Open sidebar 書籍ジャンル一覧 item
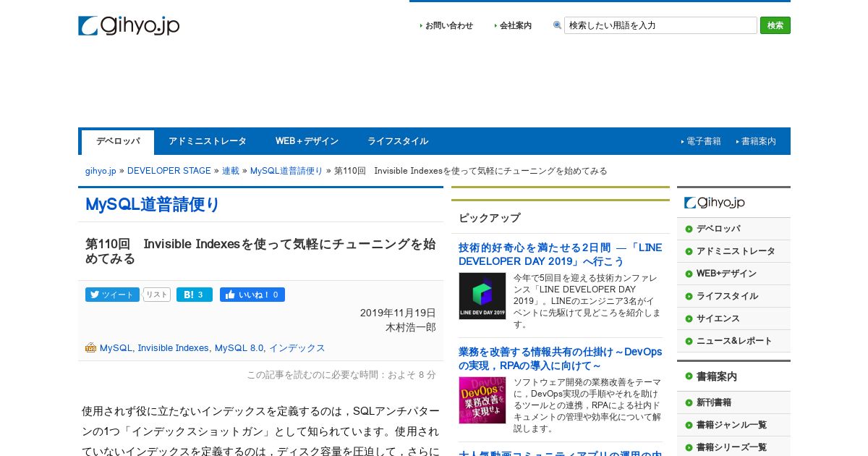The height and width of the screenshot is (456, 868). click(733, 425)
